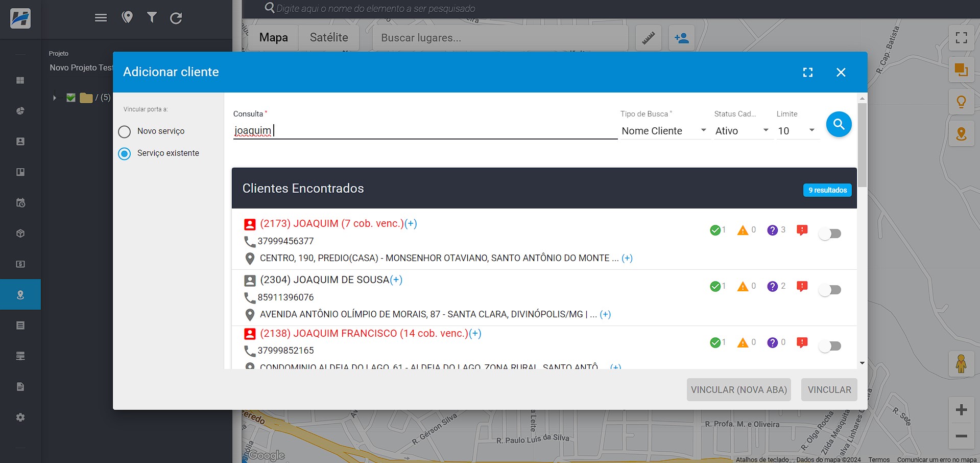The image size is (980, 463).
Task: Open the calendar clock icon in the sidebar
Action: [20, 203]
